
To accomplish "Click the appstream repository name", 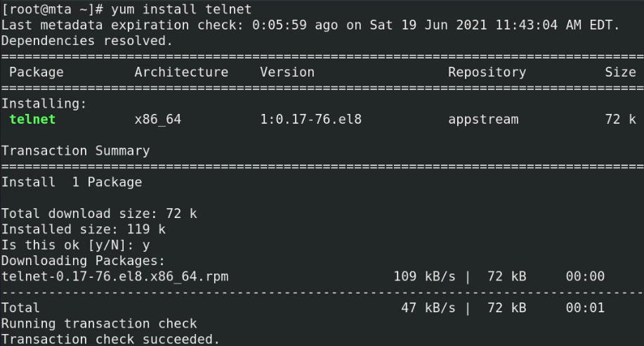I will pyautogui.click(x=483, y=120).
